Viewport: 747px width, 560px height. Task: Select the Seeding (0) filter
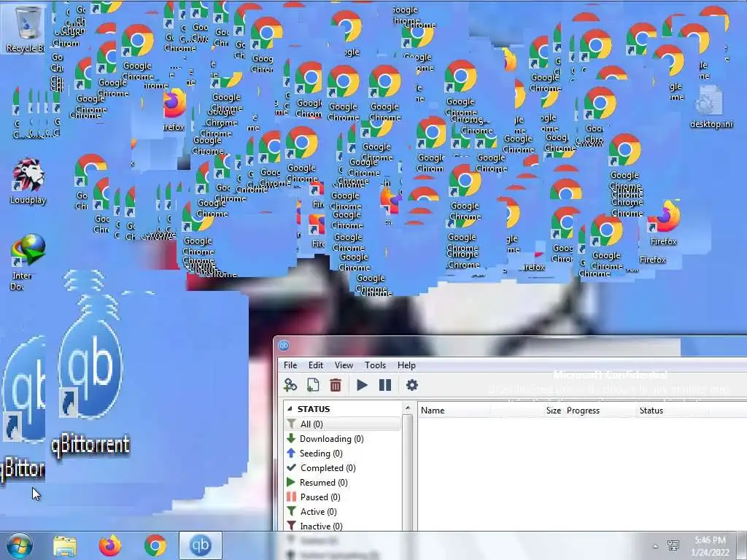tap(315, 454)
